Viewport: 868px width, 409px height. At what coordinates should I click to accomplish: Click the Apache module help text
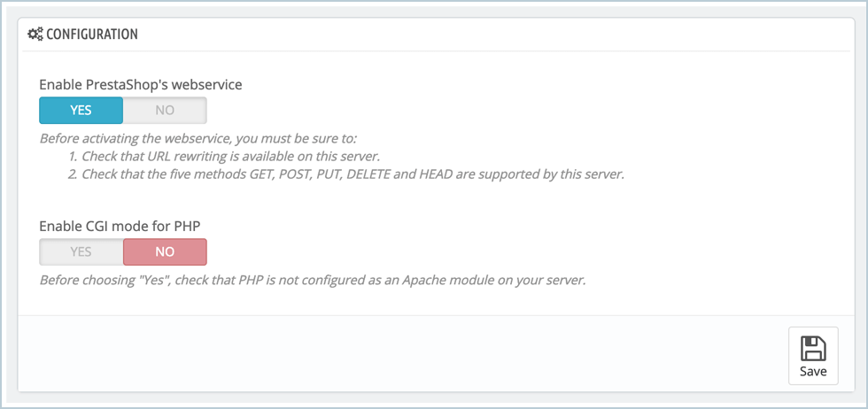[x=313, y=281]
